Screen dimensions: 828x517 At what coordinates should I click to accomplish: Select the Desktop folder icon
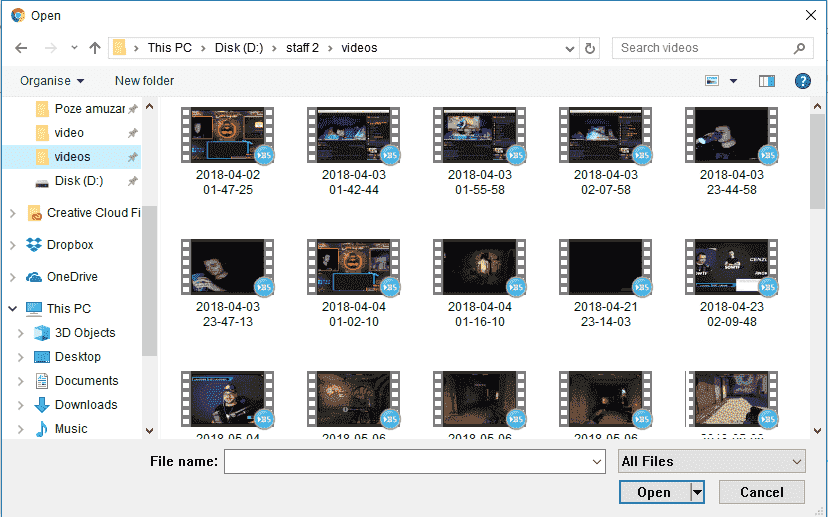(42, 357)
